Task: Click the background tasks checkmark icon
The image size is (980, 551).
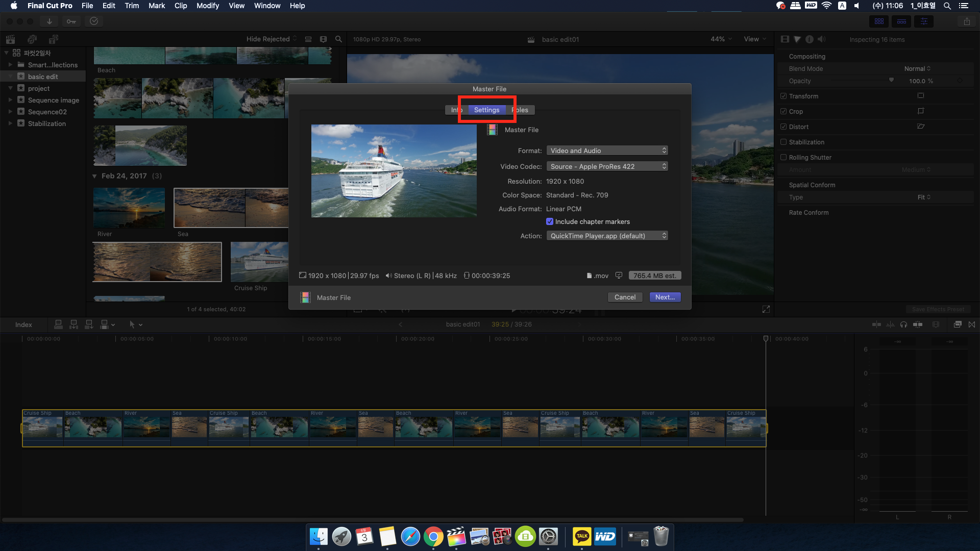Action: click(x=94, y=21)
